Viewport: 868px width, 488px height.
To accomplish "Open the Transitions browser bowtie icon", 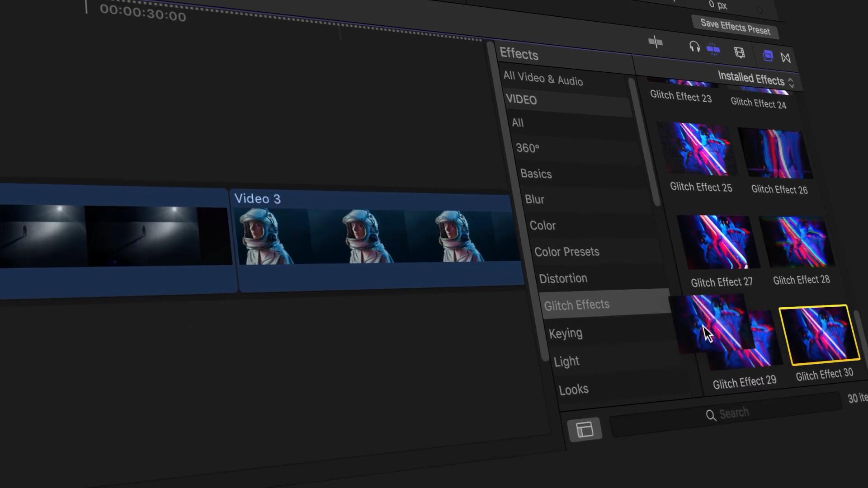I will pyautogui.click(x=786, y=58).
